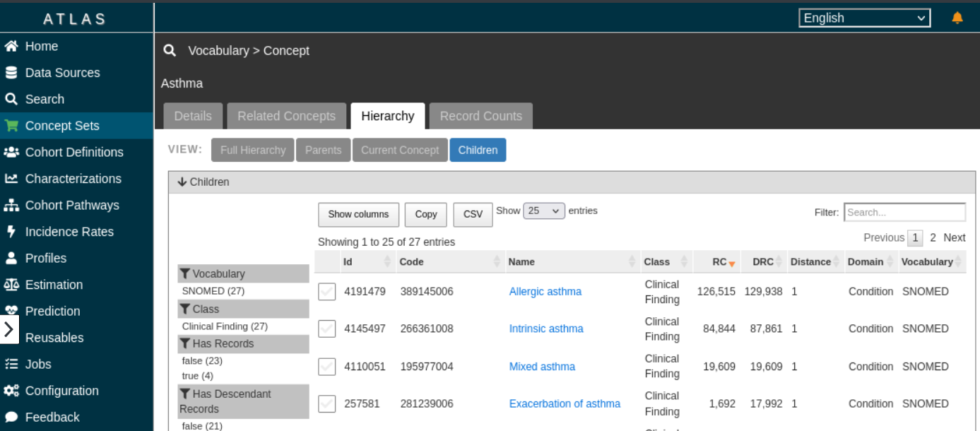Click the vocabulary search magnifier icon
This screenshot has height=431, width=980.
click(x=170, y=51)
